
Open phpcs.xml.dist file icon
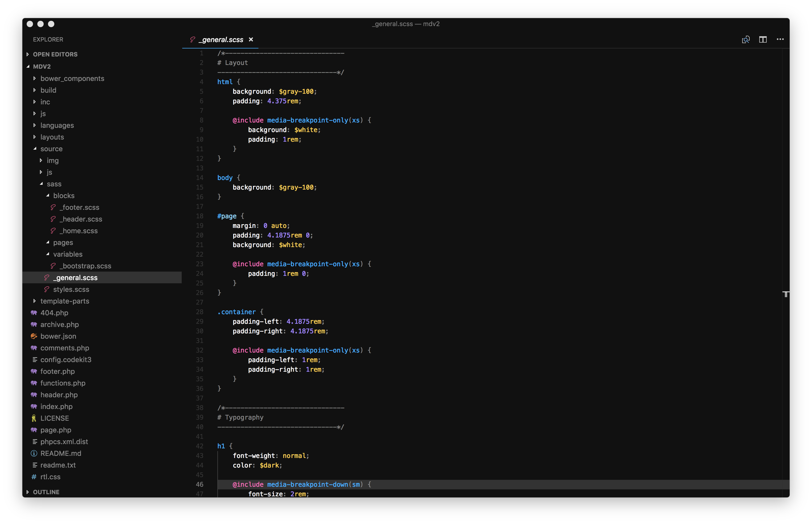pyautogui.click(x=34, y=442)
